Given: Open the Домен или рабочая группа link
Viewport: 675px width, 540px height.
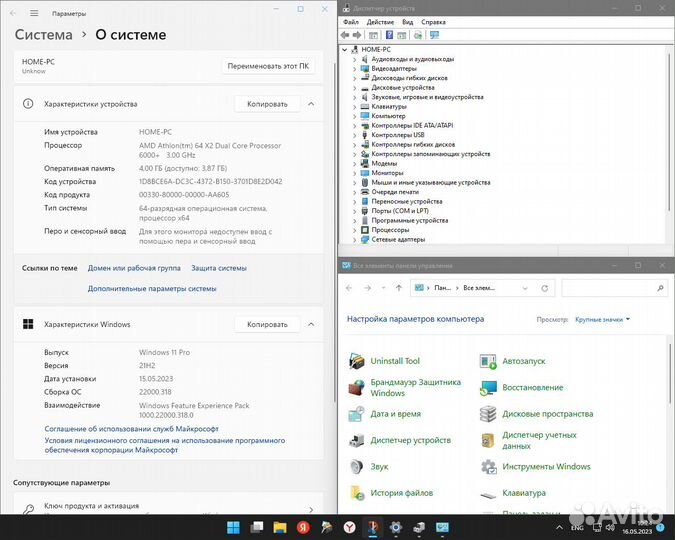Looking at the screenshot, I should pyautogui.click(x=134, y=268).
